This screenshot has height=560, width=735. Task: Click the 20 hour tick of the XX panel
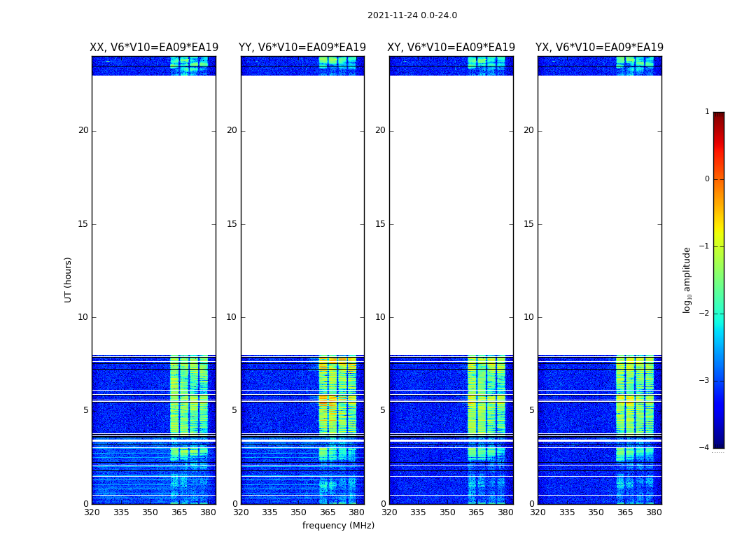point(83,130)
